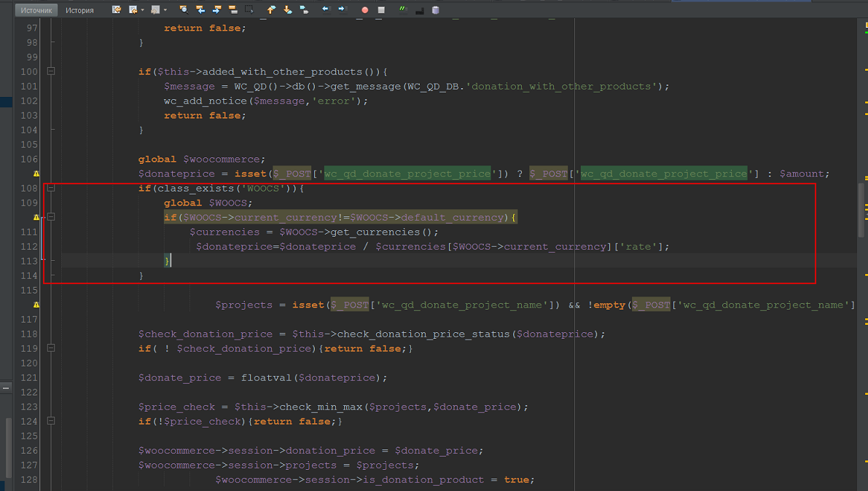This screenshot has width=868, height=491.
Task: Start macro recording red circle
Action: 365,10
